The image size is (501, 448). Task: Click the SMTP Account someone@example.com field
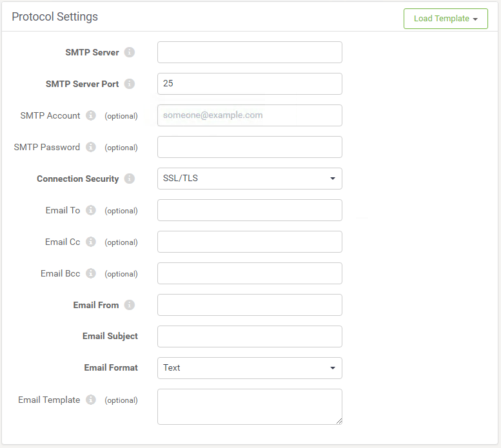(x=250, y=115)
